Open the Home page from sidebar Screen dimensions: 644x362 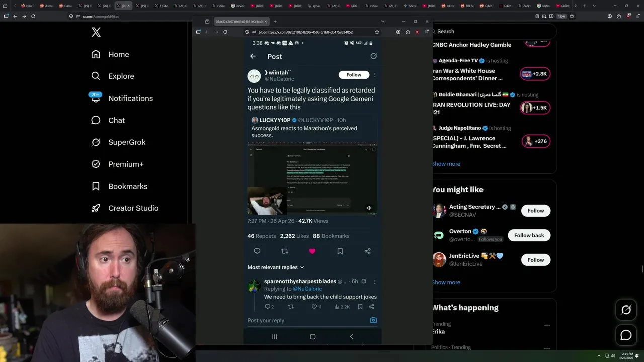(110, 54)
